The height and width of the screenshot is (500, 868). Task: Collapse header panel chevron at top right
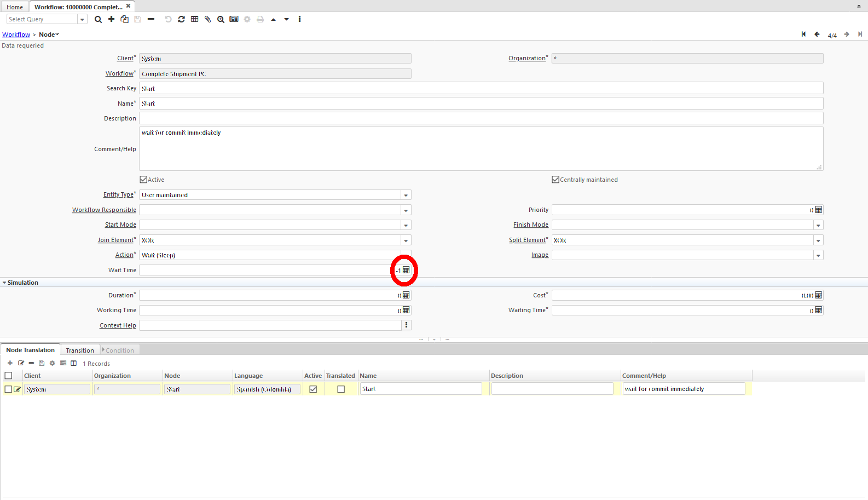coord(859,7)
